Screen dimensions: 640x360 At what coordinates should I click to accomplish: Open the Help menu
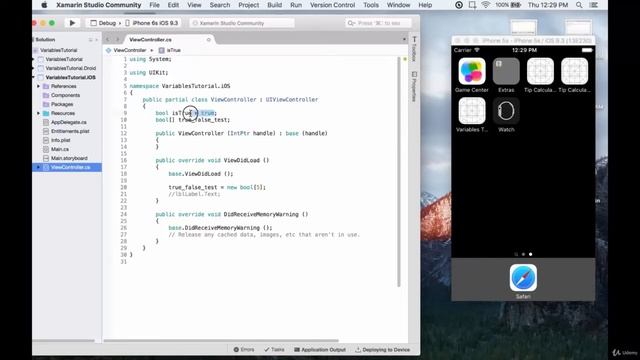pos(425,5)
